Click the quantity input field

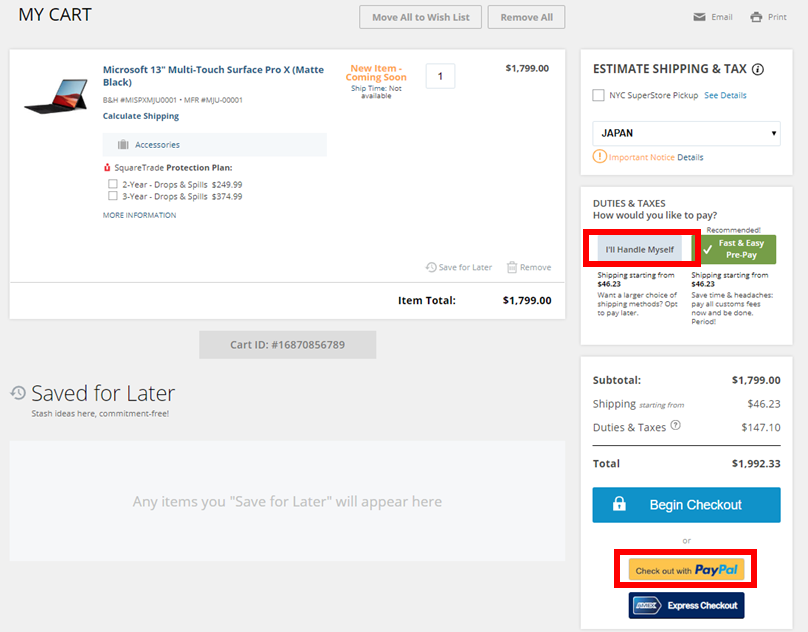(x=440, y=76)
